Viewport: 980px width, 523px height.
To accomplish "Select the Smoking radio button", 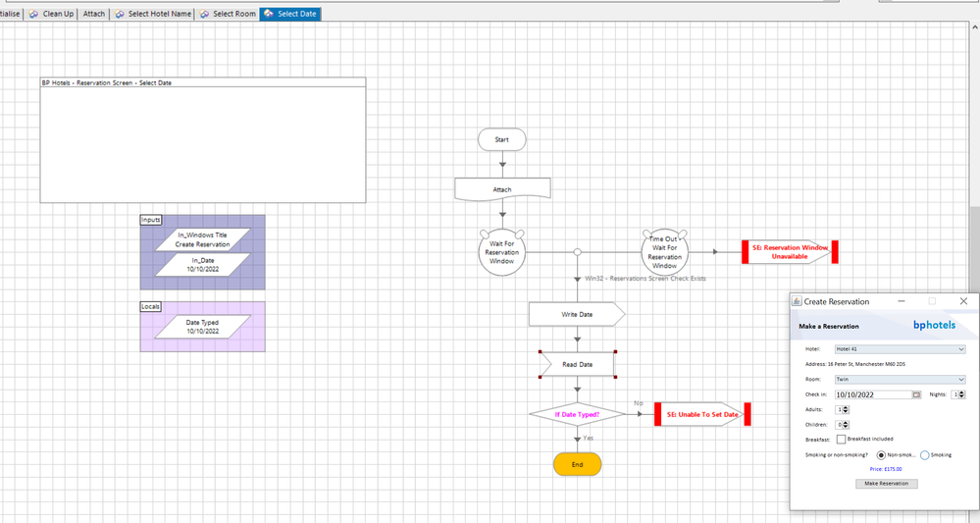I will coord(925,455).
